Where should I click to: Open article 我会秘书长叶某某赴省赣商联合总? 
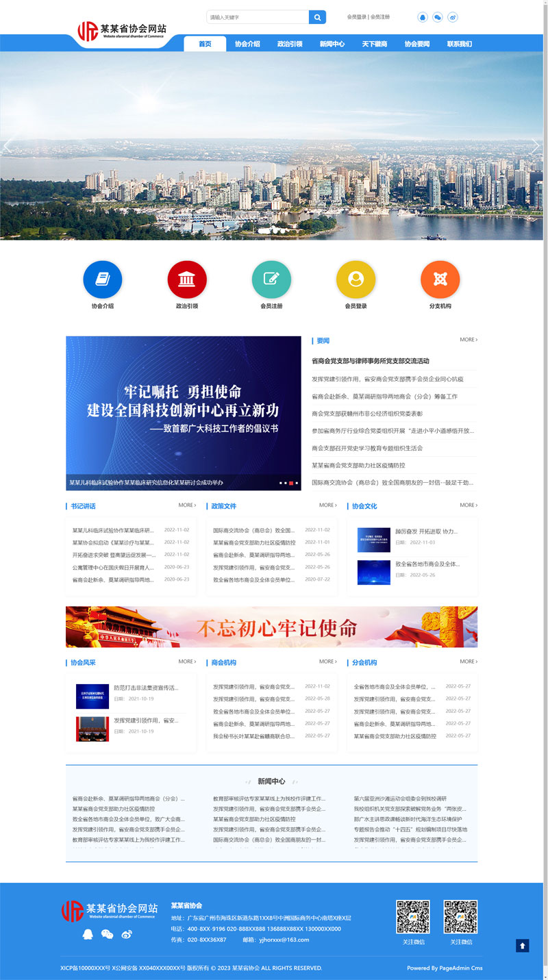(x=254, y=736)
